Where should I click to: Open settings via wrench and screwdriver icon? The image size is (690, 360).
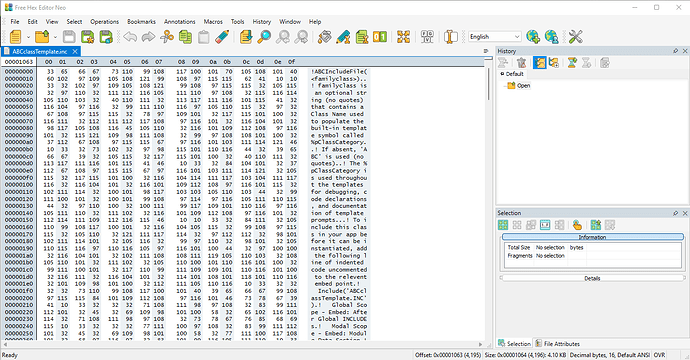pyautogui.click(x=575, y=37)
